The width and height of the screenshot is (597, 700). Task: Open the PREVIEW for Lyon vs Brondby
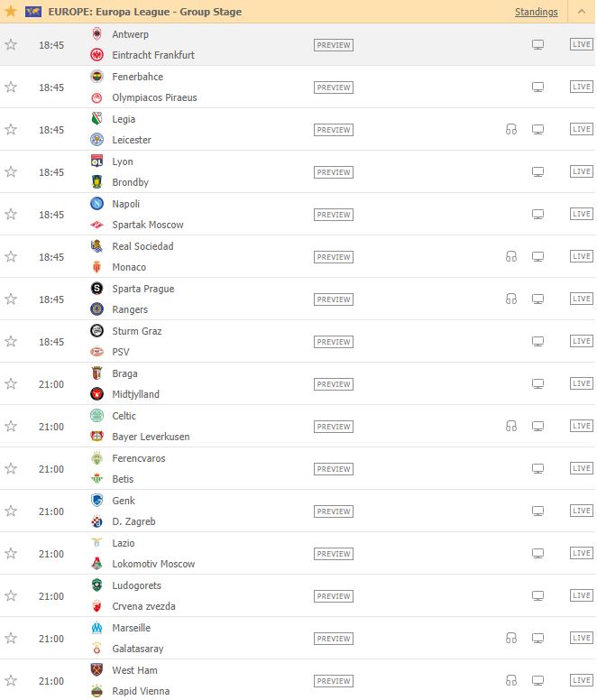point(334,172)
